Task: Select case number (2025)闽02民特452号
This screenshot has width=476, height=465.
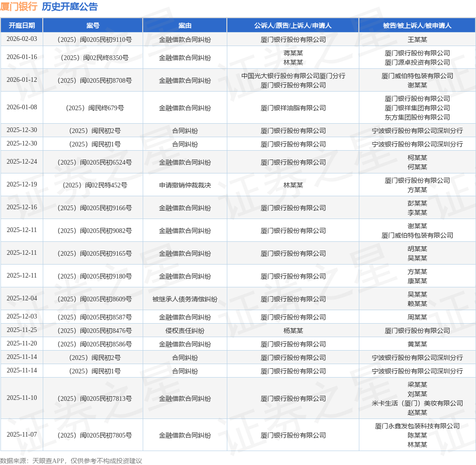Action: tap(95, 185)
